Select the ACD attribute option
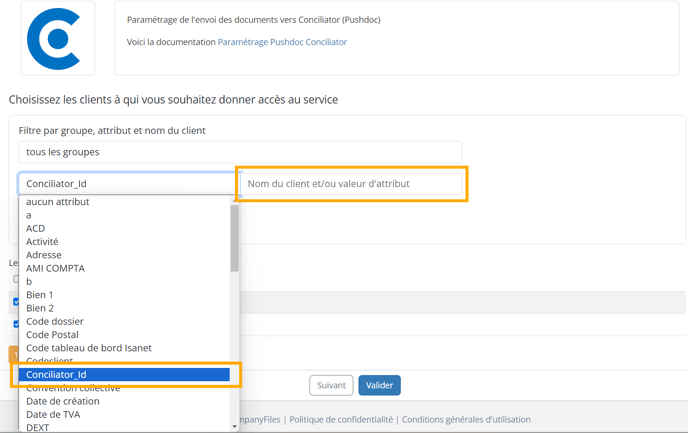This screenshot has height=433, width=688. tap(124, 228)
